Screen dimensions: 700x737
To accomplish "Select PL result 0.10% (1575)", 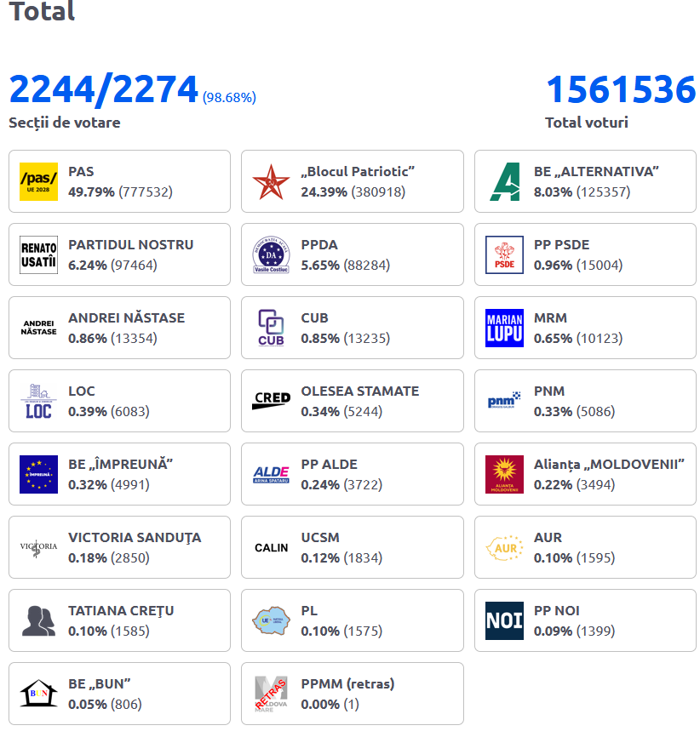I will pyautogui.click(x=342, y=631).
